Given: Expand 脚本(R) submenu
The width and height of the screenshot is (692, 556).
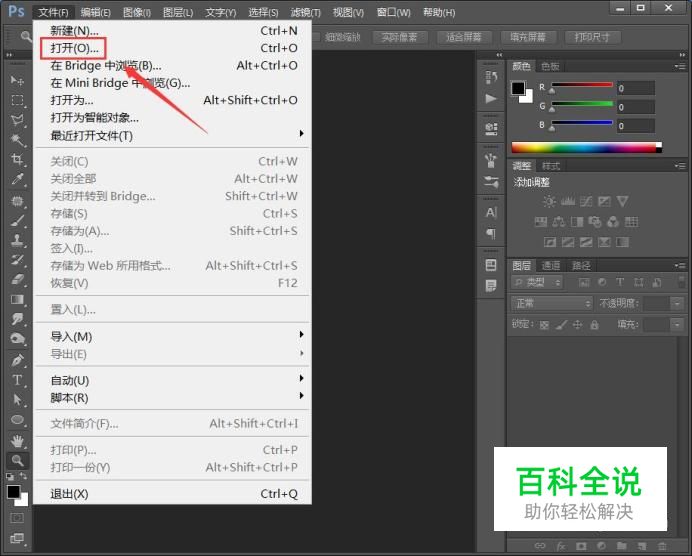Looking at the screenshot, I should point(172,398).
